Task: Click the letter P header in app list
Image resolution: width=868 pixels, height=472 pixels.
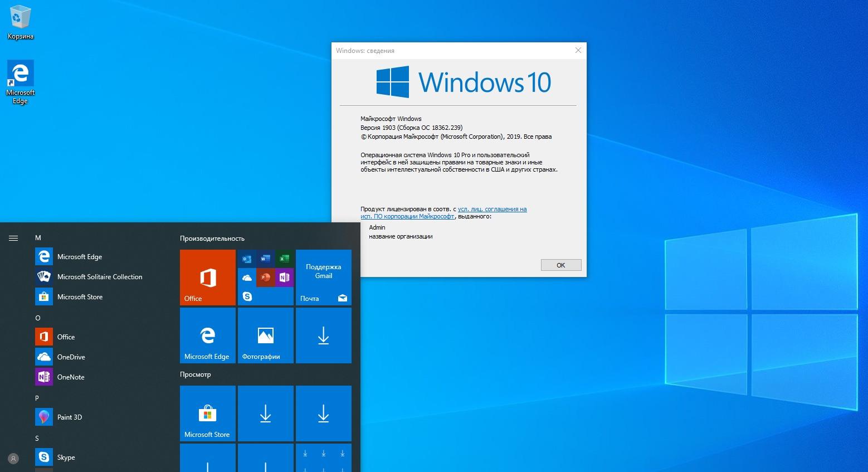Action: point(37,398)
